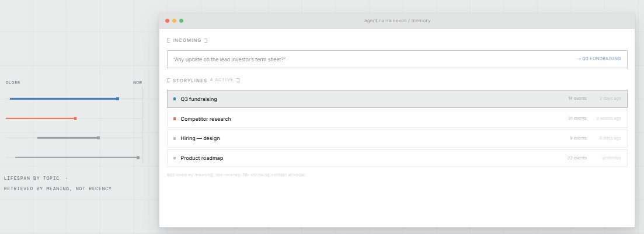Image resolution: width=644 pixels, height=234 pixels.
Task: Select the Competitor research storyline
Action: pyautogui.click(x=397, y=118)
